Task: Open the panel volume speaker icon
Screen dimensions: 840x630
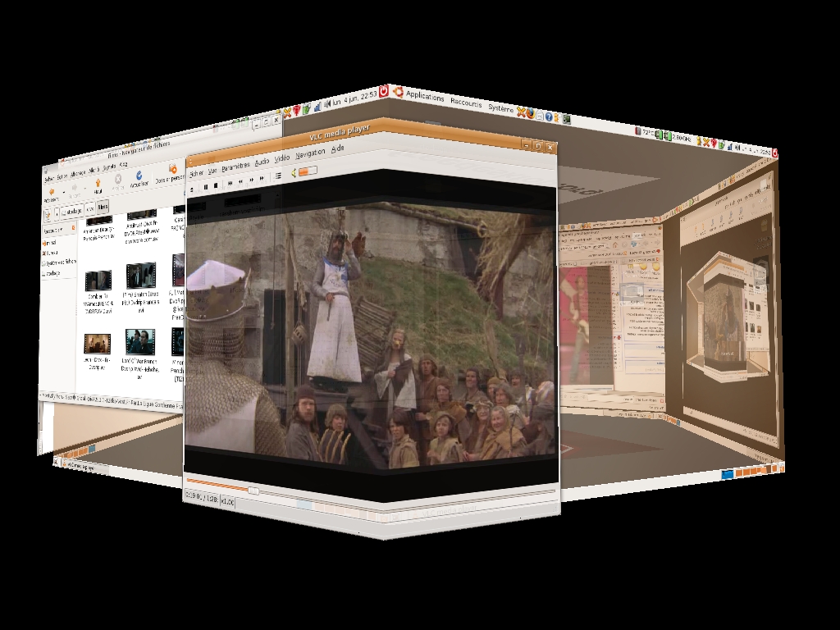Action: tap(326, 104)
